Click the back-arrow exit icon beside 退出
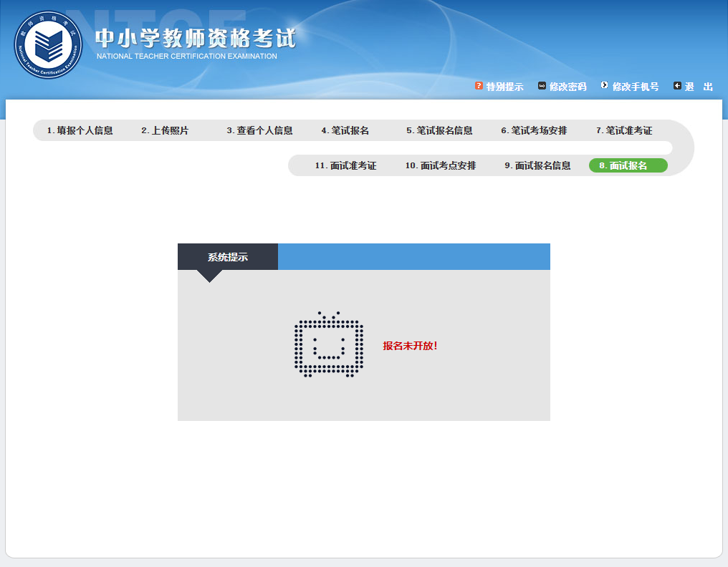This screenshot has height=567, width=728. click(676, 86)
